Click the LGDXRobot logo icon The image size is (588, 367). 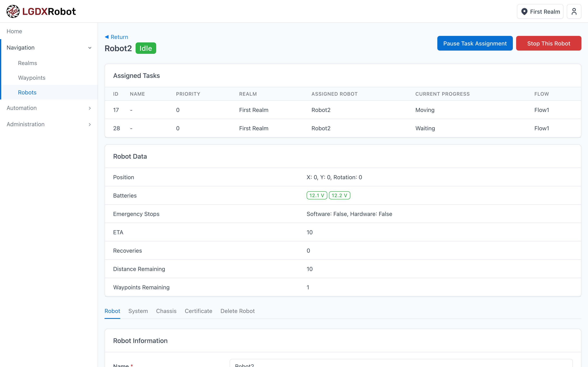pos(13,11)
